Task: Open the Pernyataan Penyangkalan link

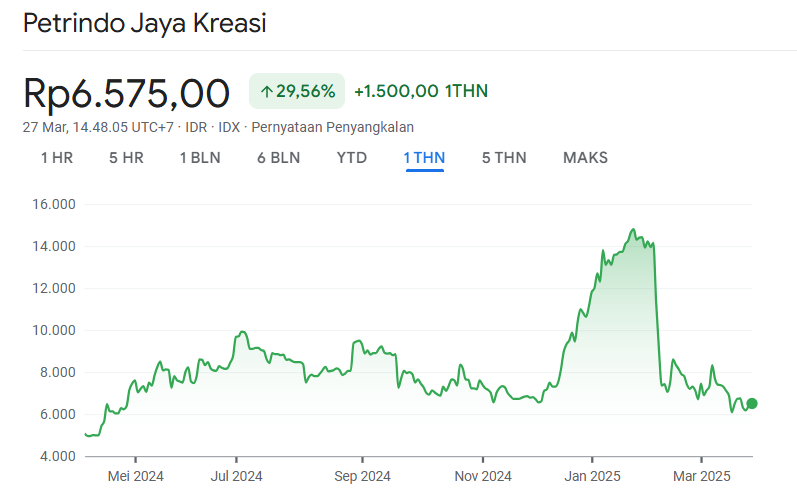Action: (x=333, y=127)
